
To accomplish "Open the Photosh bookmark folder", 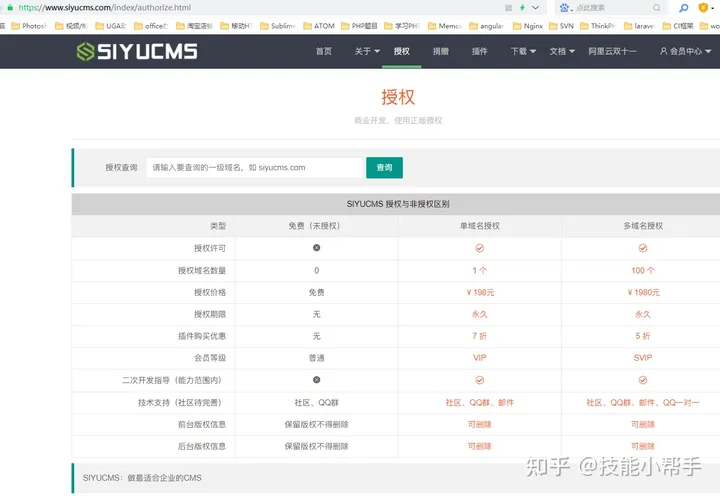I will 29,26.
